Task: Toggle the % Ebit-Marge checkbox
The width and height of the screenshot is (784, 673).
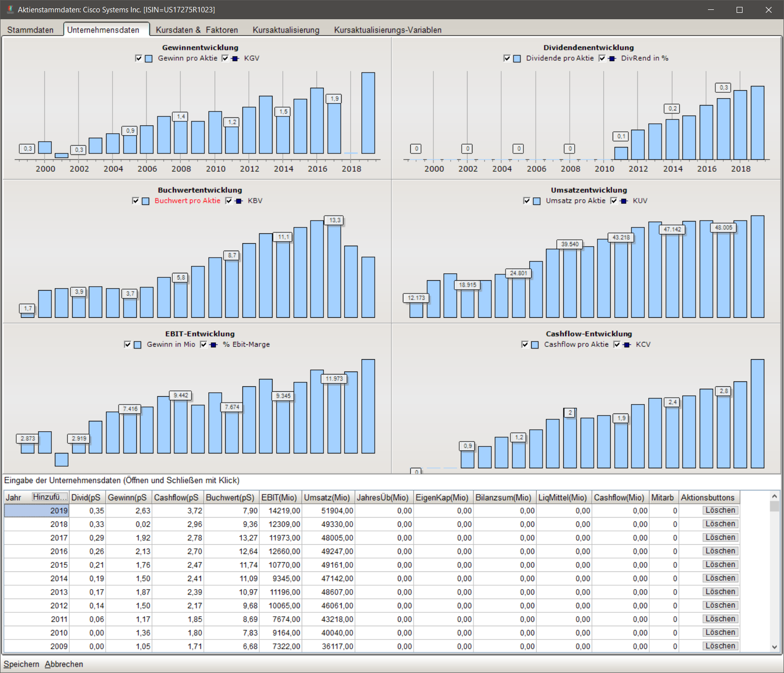Action: 203,344
